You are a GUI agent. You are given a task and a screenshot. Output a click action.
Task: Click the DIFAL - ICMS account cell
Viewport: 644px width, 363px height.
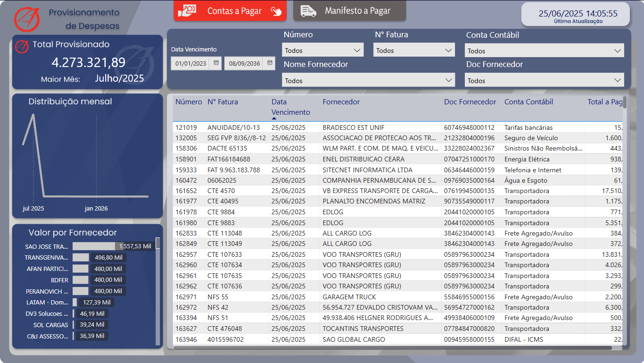coord(524,339)
